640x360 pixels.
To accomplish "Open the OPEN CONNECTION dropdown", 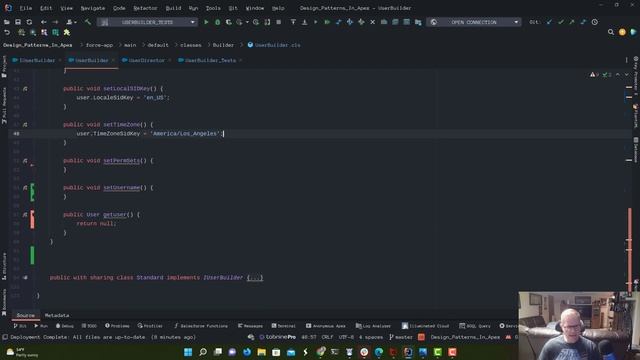I will tap(473, 22).
